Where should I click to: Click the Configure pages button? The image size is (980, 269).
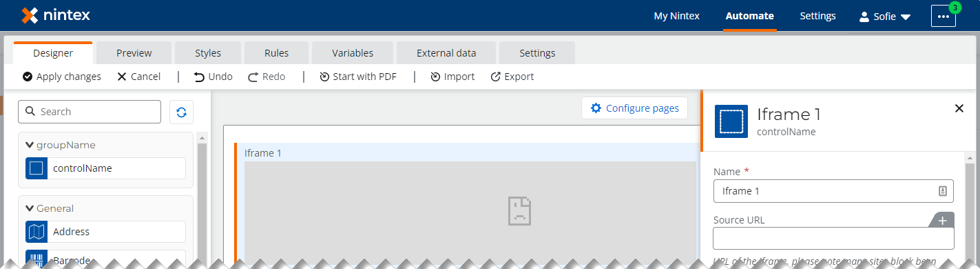coord(634,108)
